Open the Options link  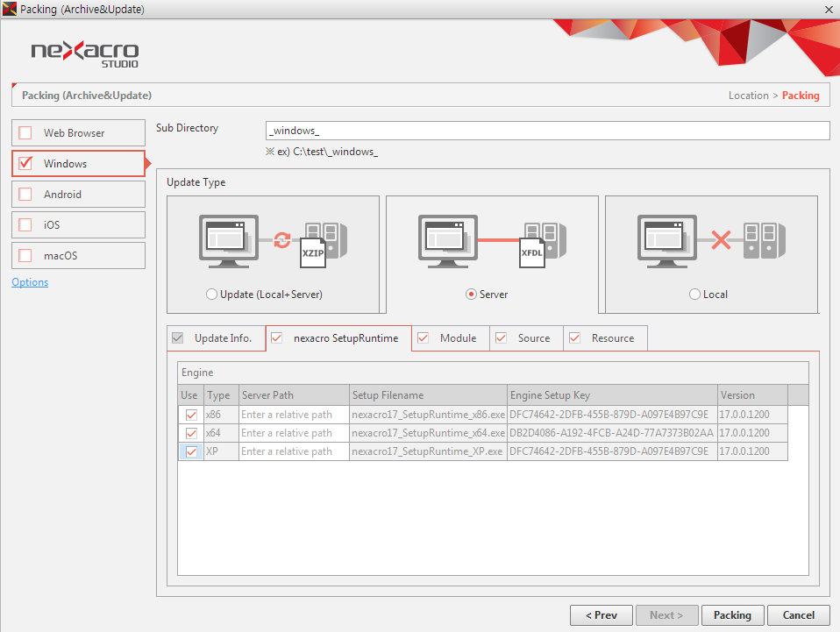(30, 282)
